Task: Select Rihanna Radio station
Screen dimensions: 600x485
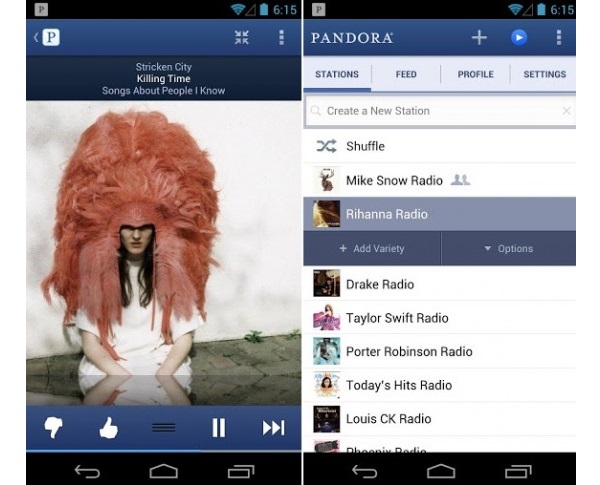Action: [440, 214]
